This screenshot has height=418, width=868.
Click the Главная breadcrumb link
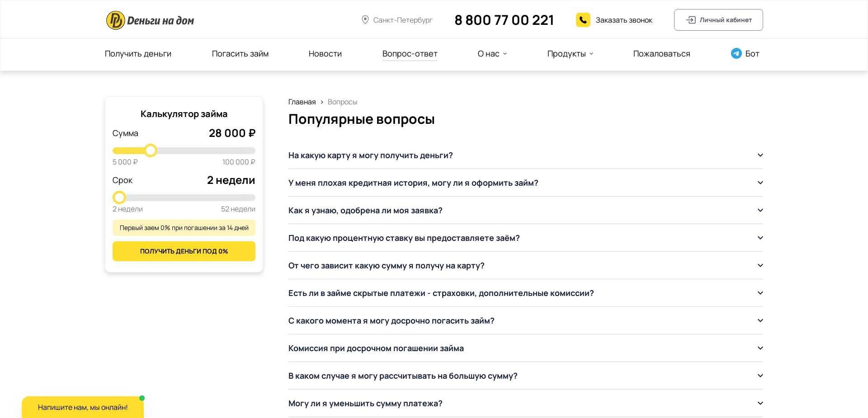(x=302, y=102)
